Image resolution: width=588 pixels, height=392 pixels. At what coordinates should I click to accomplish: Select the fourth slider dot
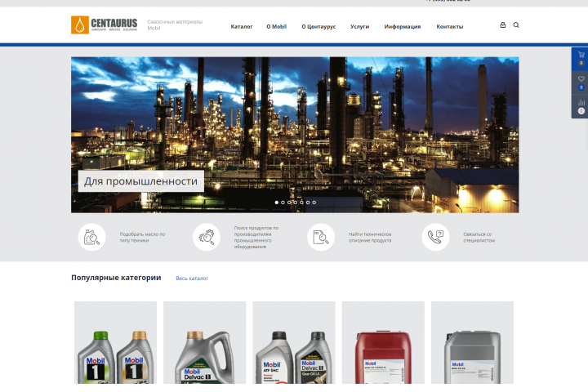pos(296,203)
